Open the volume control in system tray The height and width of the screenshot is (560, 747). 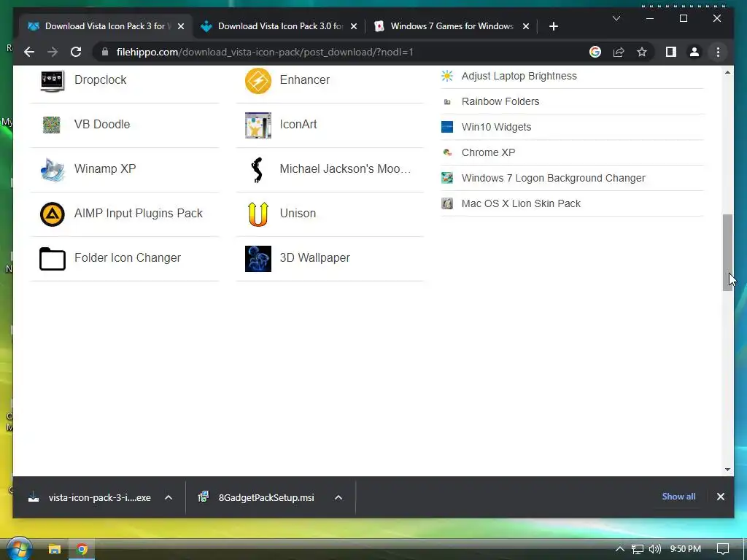pos(655,549)
